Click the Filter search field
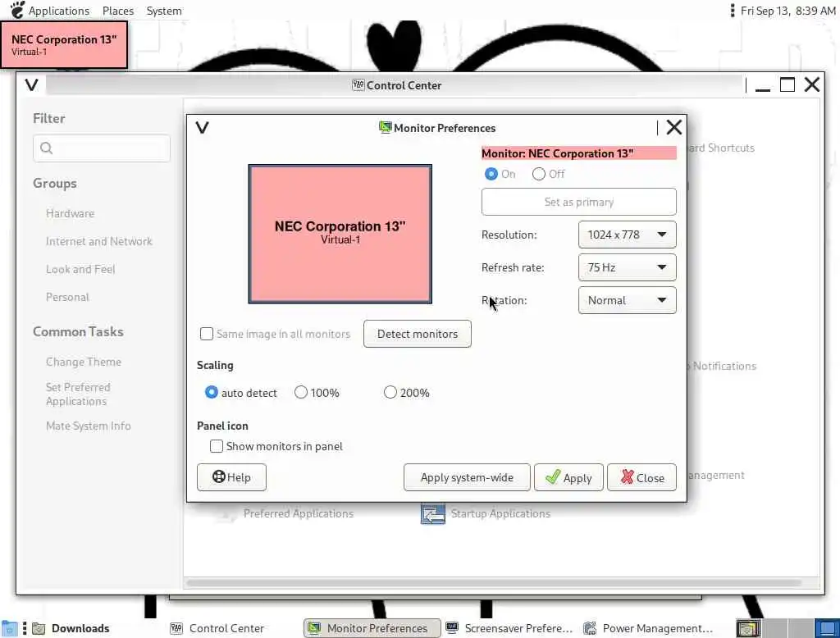Image resolution: width=840 pixels, height=638 pixels. [102, 148]
